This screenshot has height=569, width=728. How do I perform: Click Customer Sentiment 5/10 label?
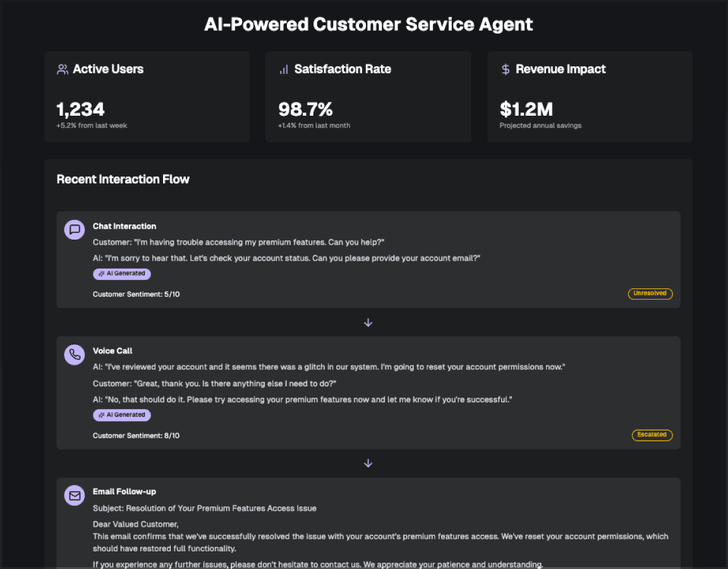pyautogui.click(x=136, y=295)
